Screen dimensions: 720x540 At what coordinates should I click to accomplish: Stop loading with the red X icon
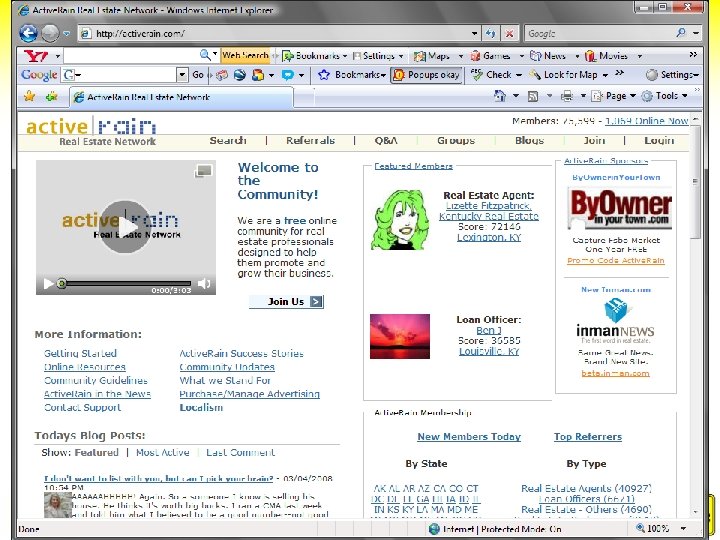click(510, 34)
